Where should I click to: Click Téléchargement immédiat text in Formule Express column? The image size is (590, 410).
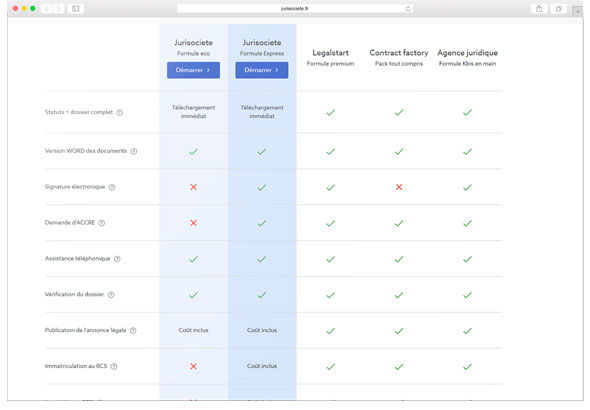(262, 112)
